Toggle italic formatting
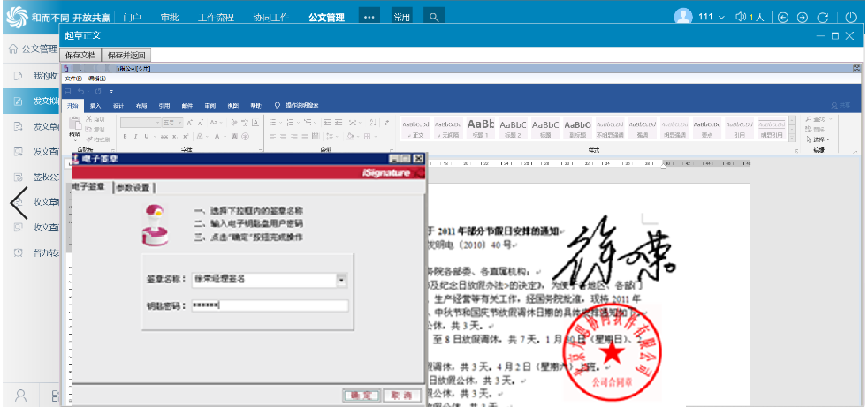 (135, 137)
